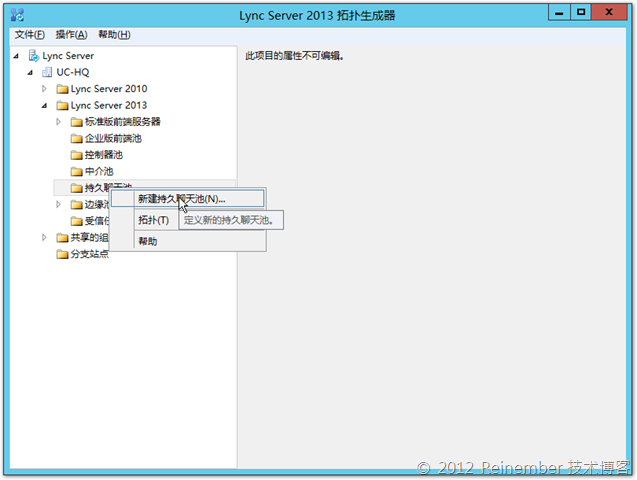Click the UC-HQ site building icon
The height and width of the screenshot is (480, 637).
click(47, 72)
